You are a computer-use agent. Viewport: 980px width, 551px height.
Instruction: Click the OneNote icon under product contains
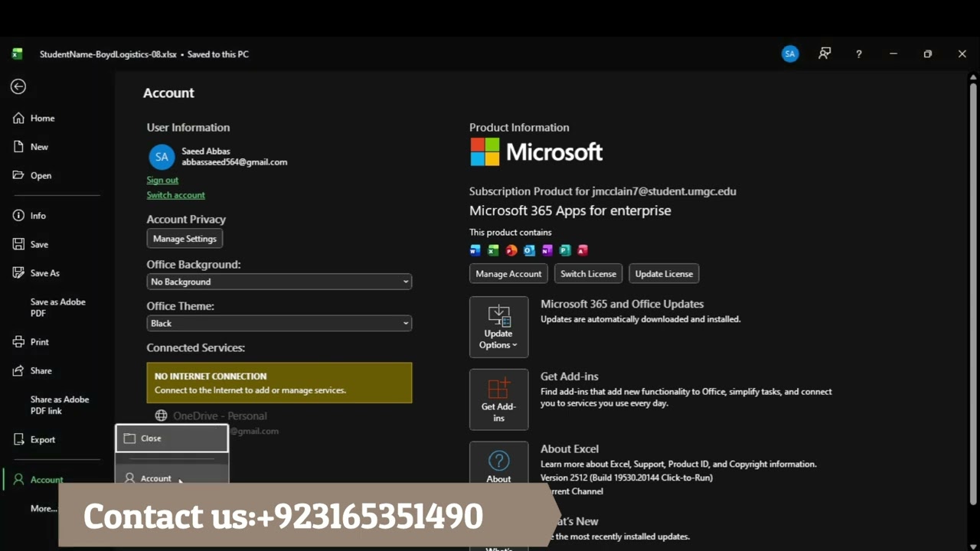click(547, 250)
